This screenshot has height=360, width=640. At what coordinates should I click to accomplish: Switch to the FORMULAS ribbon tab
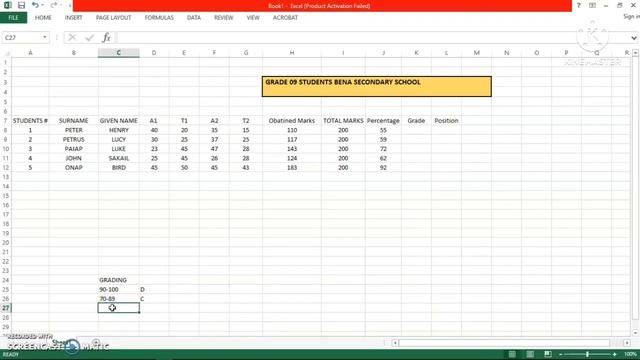[159, 18]
